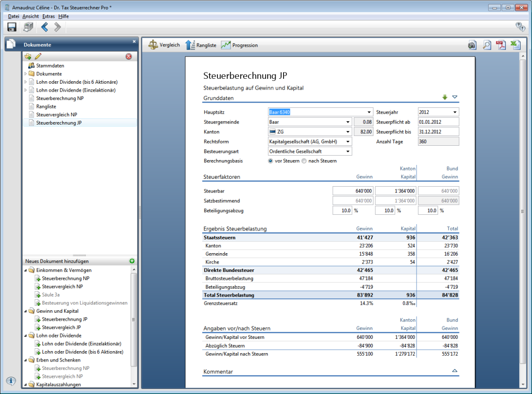Click Grenzsteuersatz value 14.3%
Image resolution: width=532 pixels, height=394 pixels.
(366, 303)
